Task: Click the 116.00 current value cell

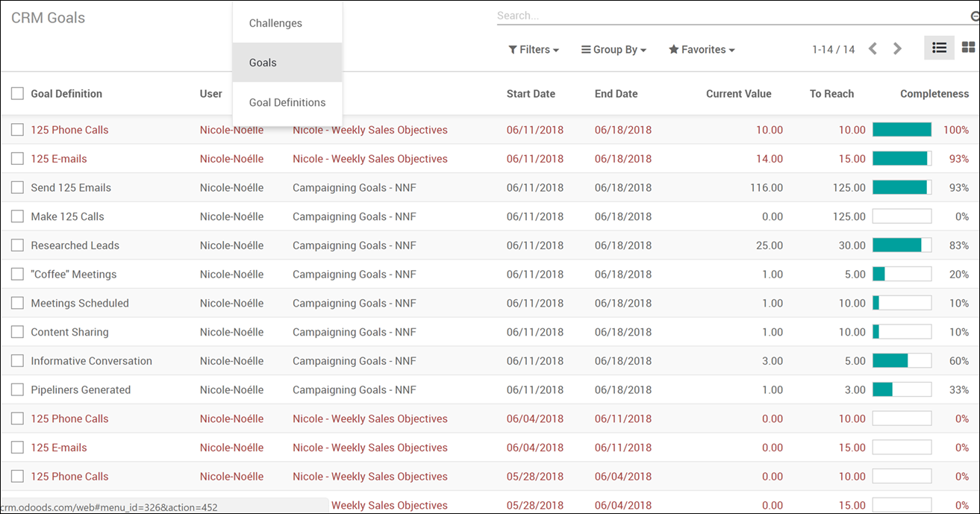Action: [767, 187]
